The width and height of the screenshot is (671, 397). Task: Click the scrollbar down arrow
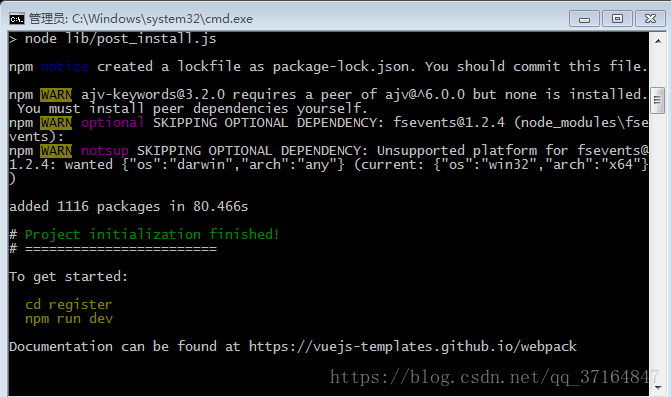(x=658, y=388)
